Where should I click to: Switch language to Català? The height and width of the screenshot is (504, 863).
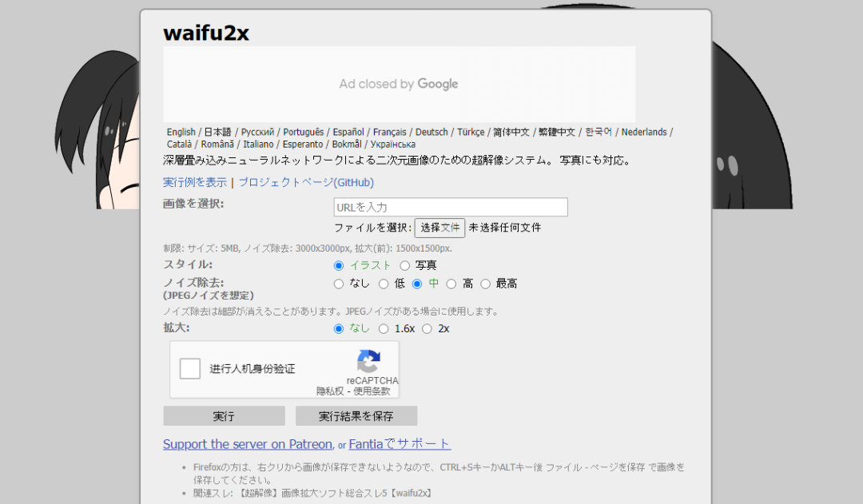click(180, 144)
